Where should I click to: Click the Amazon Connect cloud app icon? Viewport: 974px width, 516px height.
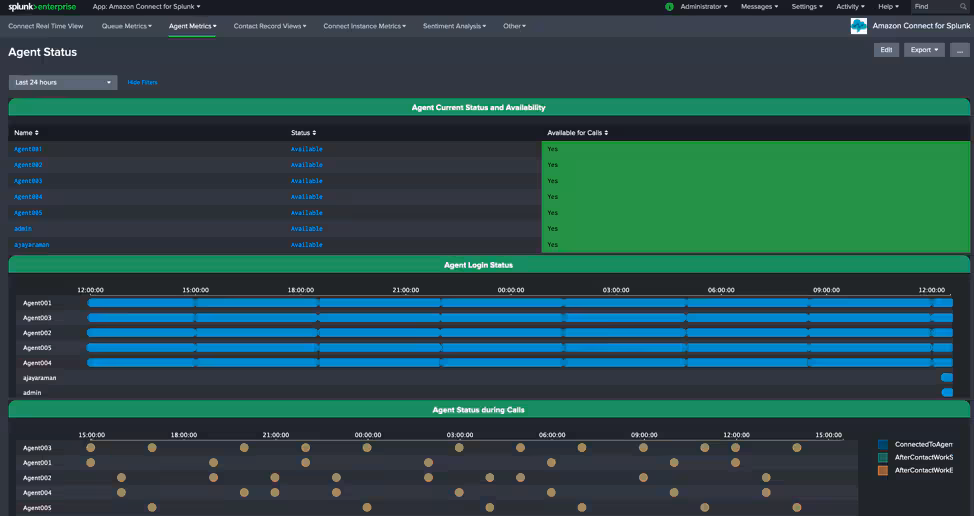[858, 26]
